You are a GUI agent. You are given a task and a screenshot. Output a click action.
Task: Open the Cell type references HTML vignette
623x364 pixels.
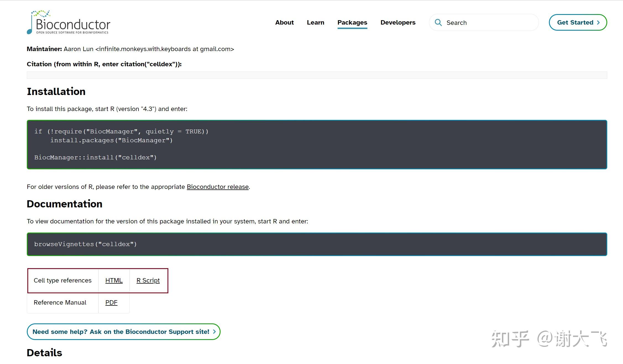pos(114,281)
